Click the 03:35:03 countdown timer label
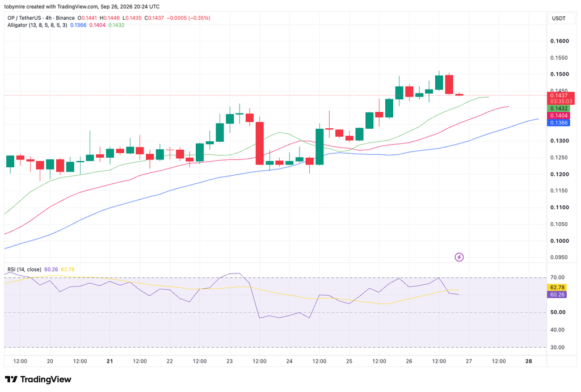The height and width of the screenshot is (392, 581). (x=561, y=102)
